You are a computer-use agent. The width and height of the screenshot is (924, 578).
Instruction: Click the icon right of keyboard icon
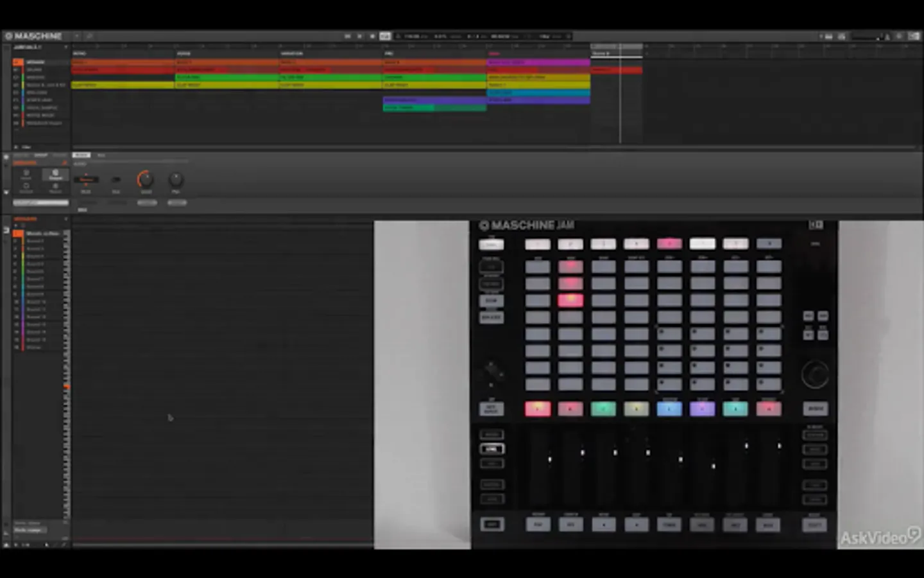[x=842, y=37]
